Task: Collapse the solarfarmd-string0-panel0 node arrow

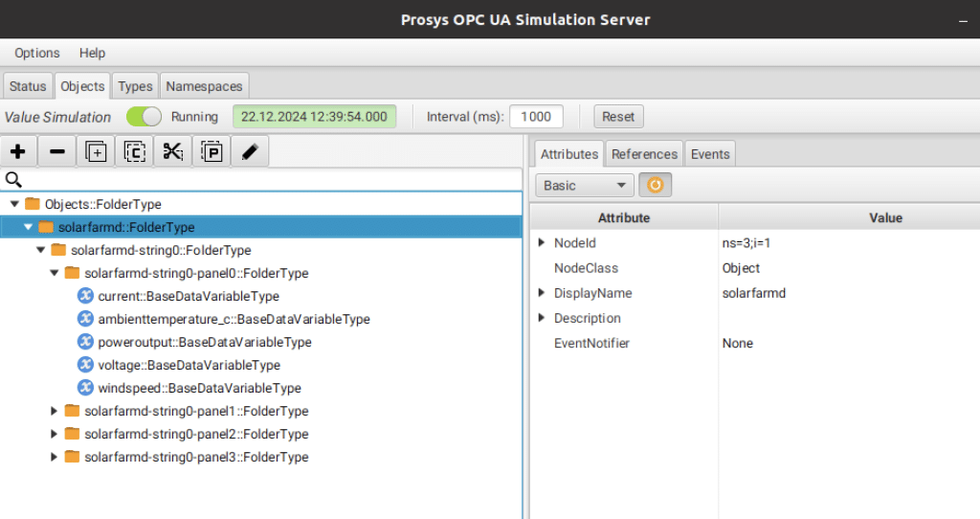Action: pyautogui.click(x=55, y=273)
